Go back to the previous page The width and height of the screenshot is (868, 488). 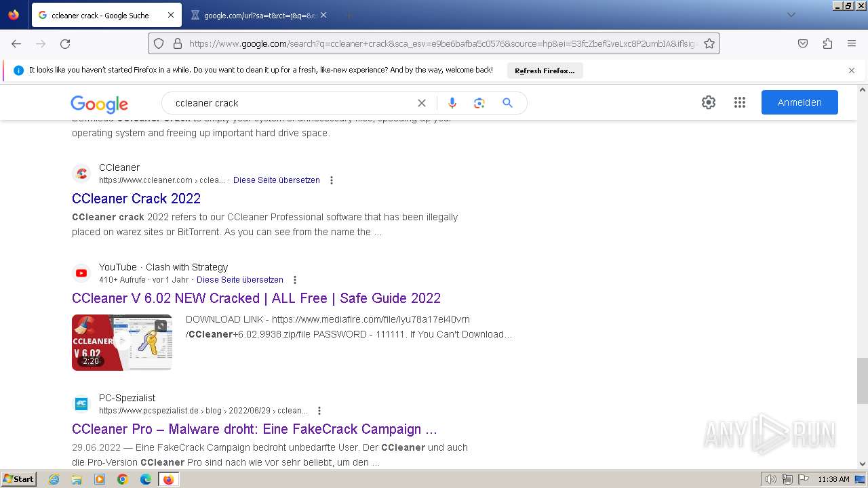[x=16, y=43]
